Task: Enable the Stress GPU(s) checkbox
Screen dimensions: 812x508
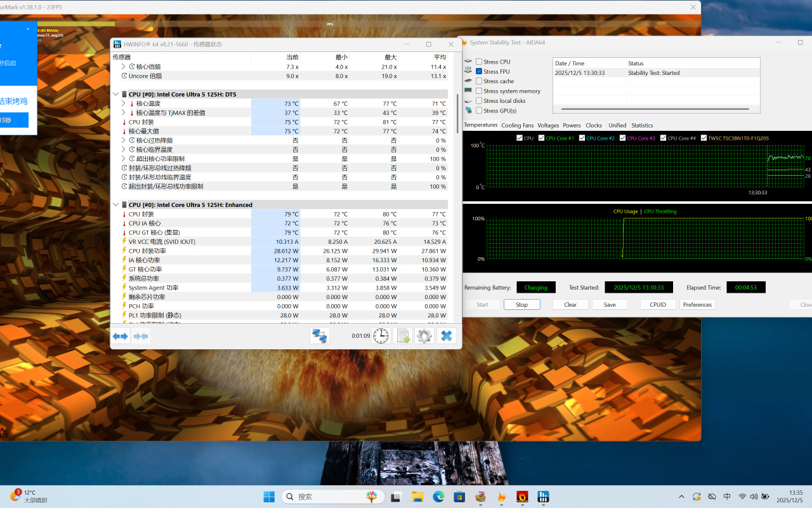Action: [x=479, y=110]
